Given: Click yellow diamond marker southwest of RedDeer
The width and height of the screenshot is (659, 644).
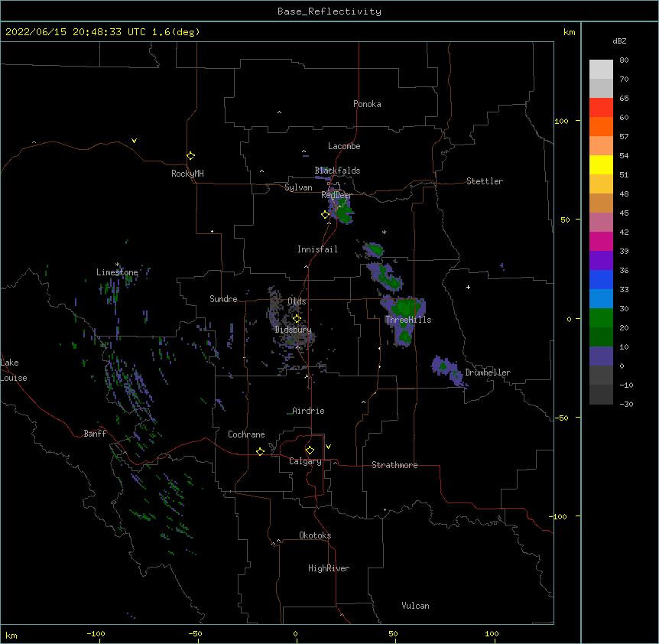Looking at the screenshot, I should [326, 215].
